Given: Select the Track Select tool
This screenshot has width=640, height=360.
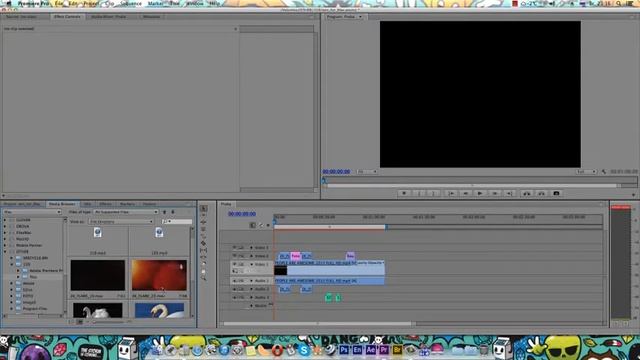Looking at the screenshot, I should (204, 215).
